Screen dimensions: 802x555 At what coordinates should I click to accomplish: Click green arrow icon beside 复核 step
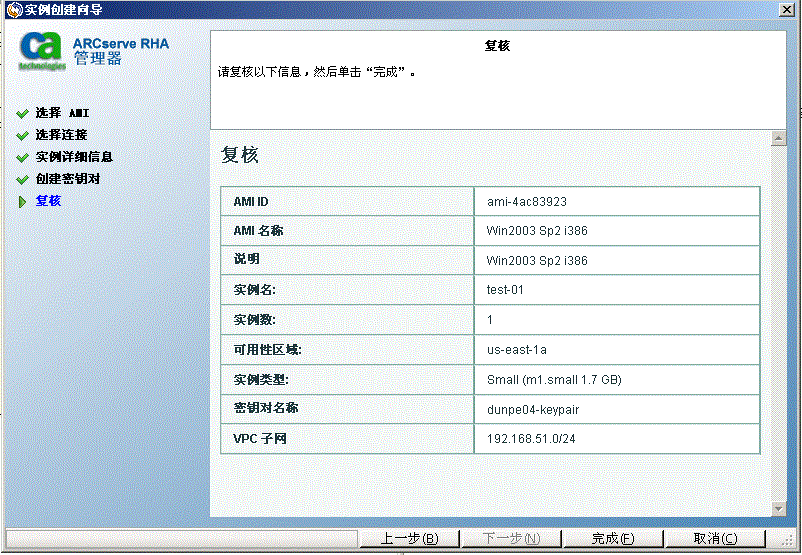click(22, 202)
